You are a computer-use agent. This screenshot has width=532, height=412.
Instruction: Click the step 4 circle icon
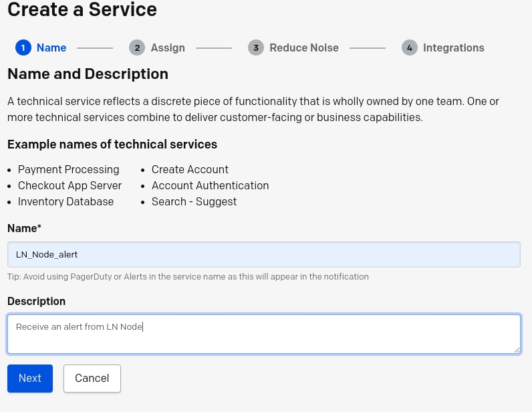point(410,48)
